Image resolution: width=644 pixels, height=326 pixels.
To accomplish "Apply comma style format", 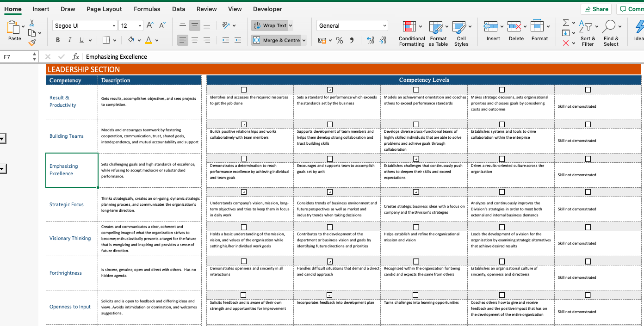I will click(352, 40).
